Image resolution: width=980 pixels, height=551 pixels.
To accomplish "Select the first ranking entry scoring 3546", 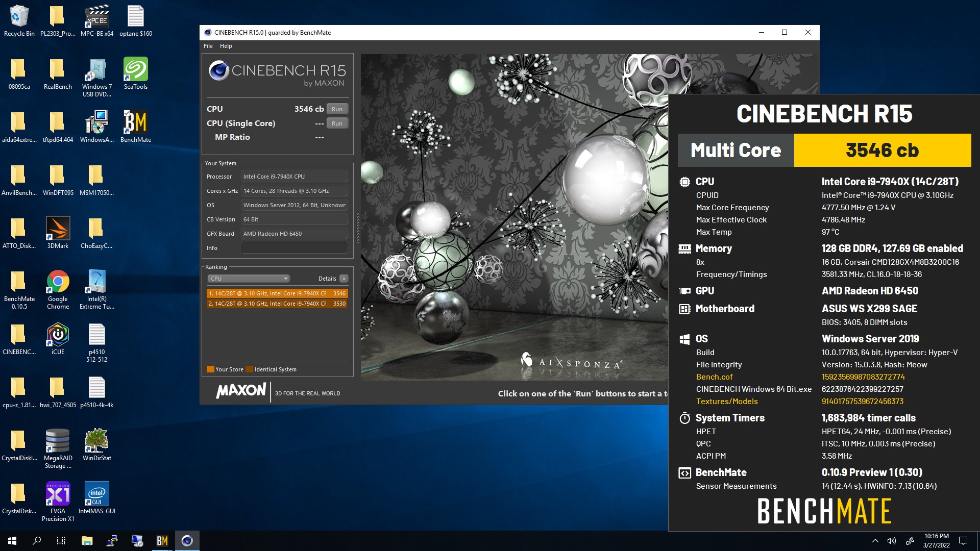I will pos(277,293).
